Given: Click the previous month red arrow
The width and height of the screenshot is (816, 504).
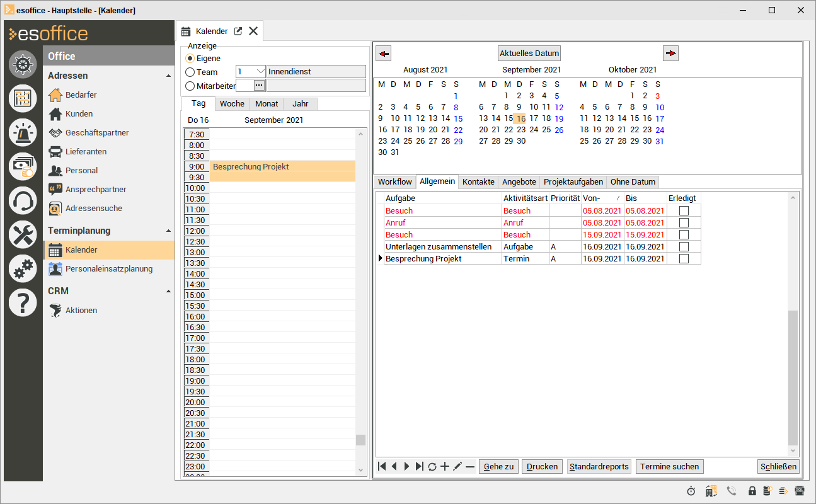Looking at the screenshot, I should [x=384, y=54].
